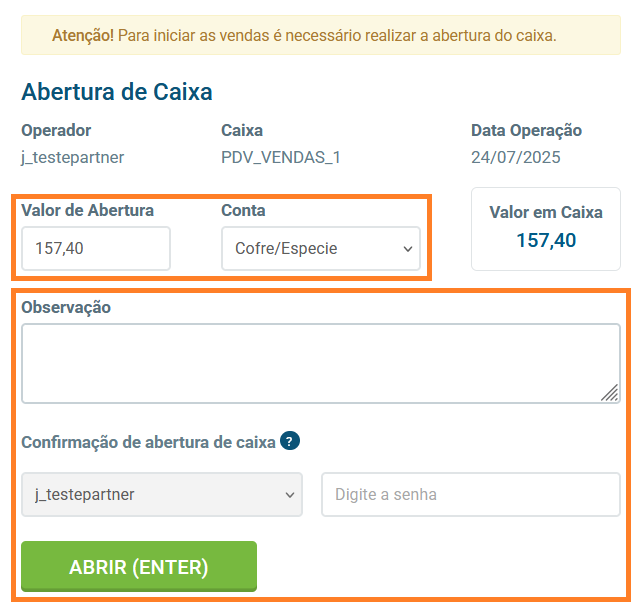Click the Operador header label
This screenshot has width=642, height=615.
coord(56,130)
